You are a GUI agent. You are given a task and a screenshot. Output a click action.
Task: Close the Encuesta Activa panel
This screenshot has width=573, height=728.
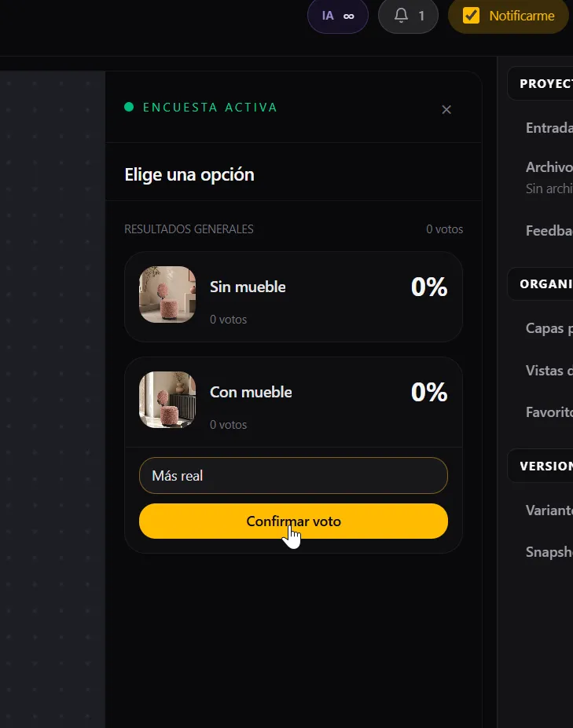[446, 110]
